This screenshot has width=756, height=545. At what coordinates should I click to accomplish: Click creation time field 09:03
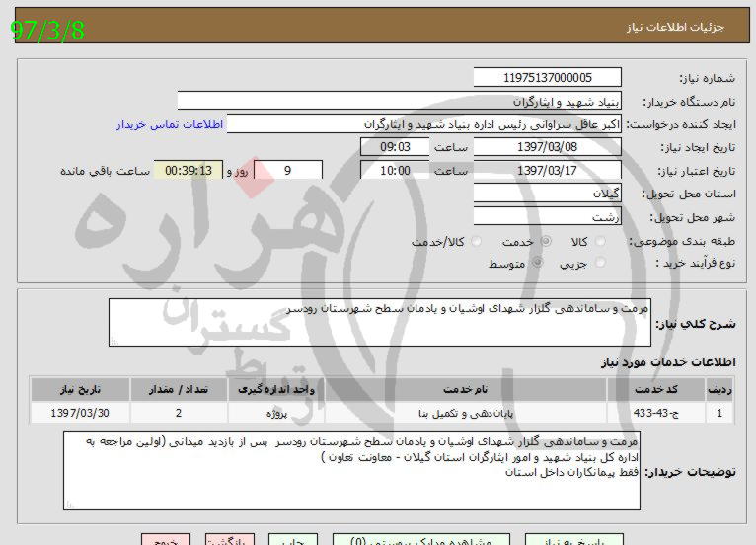395,147
